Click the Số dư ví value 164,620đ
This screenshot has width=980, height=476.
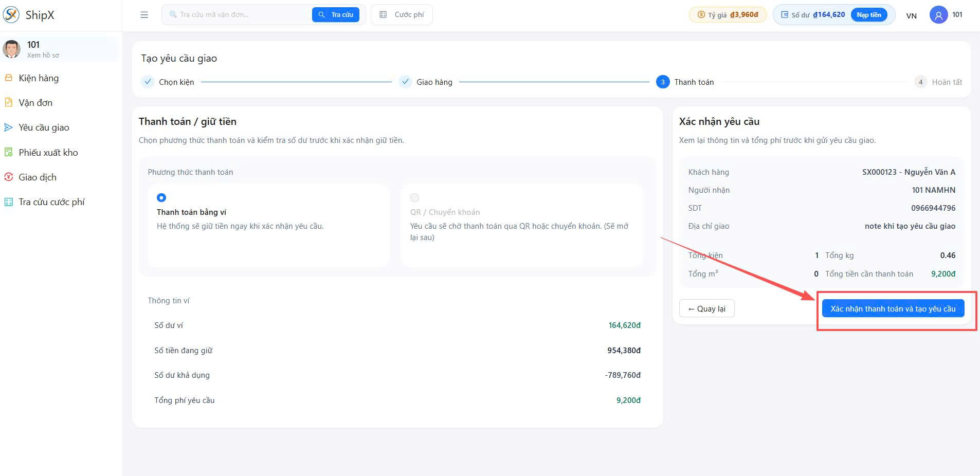coord(625,325)
